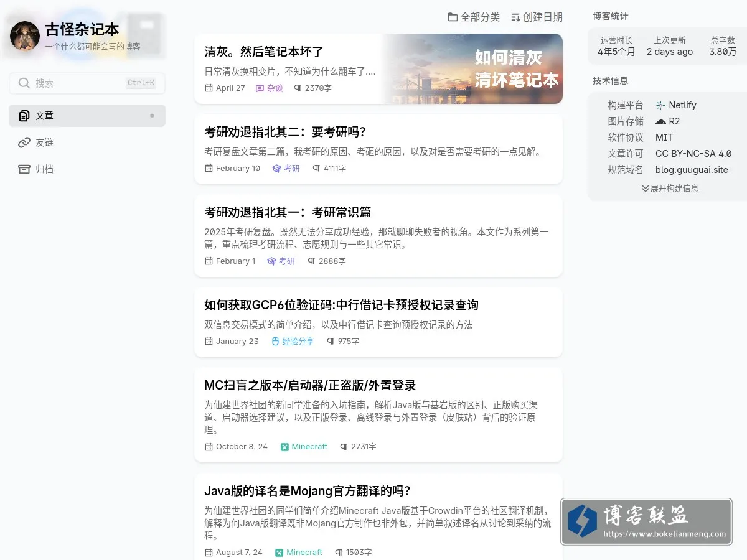Click the cloud icon beside R2
Screen dimensions: 747x560
click(x=660, y=122)
